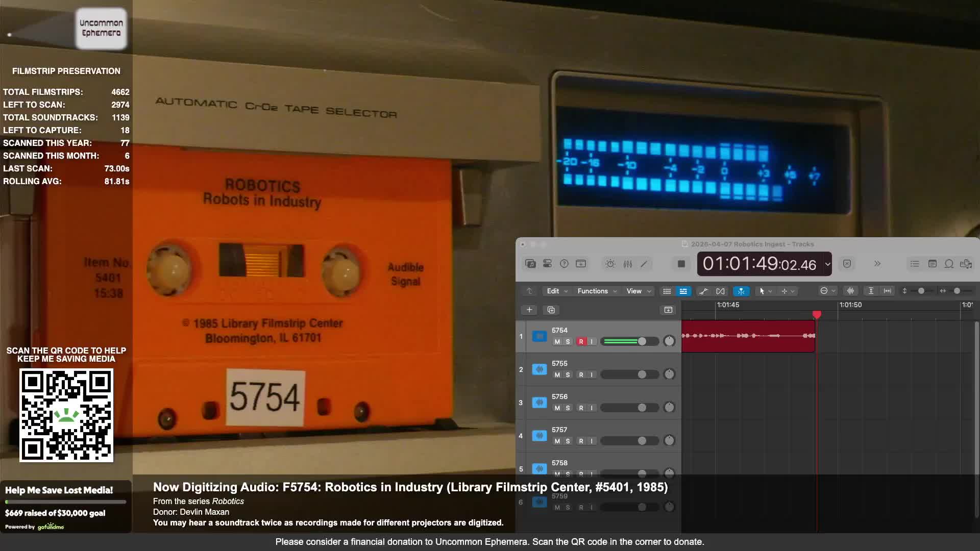
Task: Show Automation in tracks toolbar
Action: coord(703,291)
